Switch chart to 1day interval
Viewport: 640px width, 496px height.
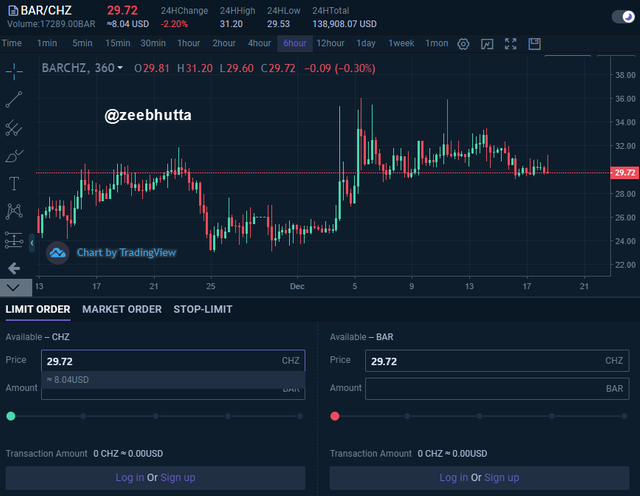click(366, 43)
